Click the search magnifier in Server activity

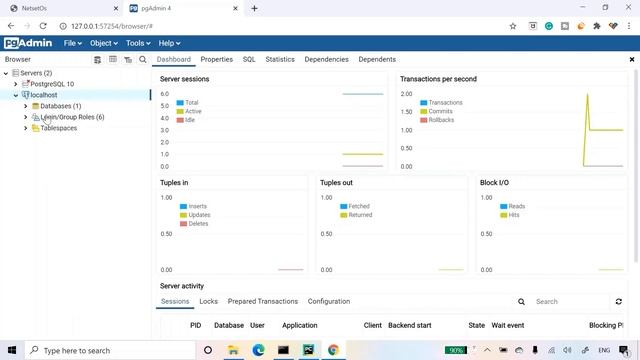pyautogui.click(x=521, y=302)
